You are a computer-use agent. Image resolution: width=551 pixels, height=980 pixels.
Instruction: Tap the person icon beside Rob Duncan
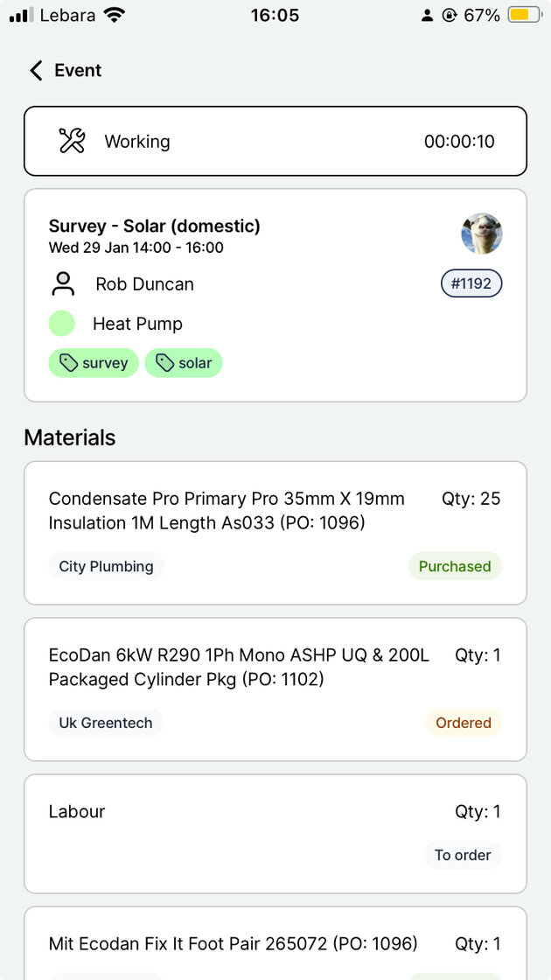pos(63,283)
